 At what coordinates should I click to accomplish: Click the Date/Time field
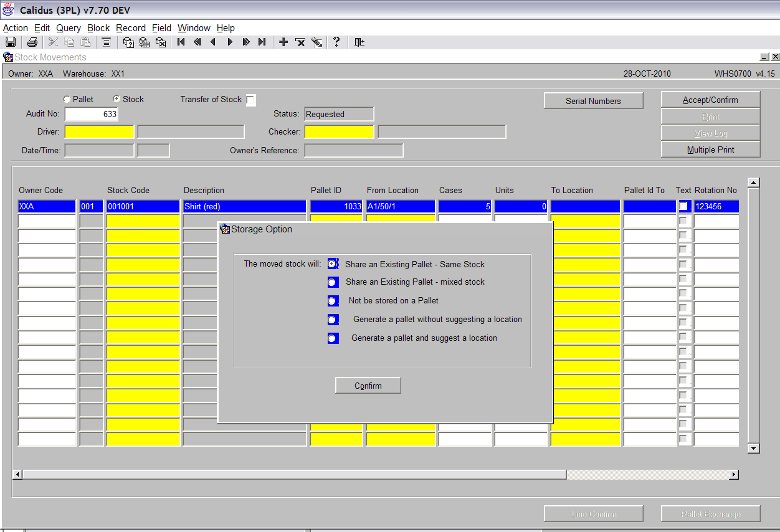click(100, 150)
